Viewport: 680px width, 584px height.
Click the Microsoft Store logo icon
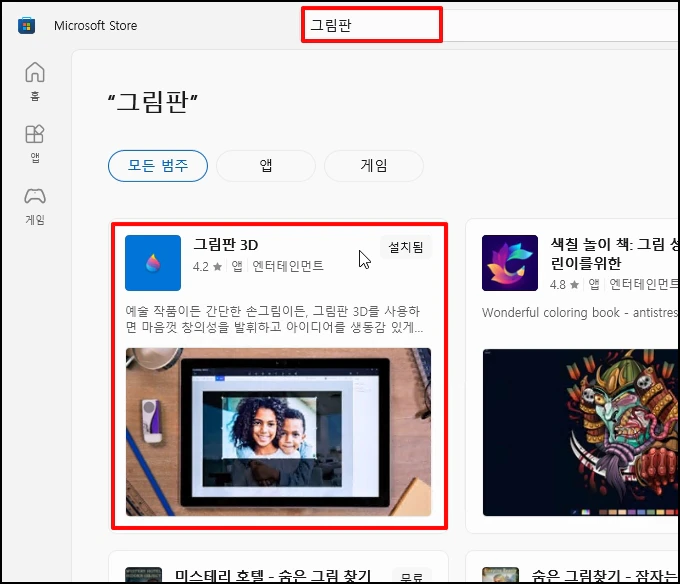26,26
